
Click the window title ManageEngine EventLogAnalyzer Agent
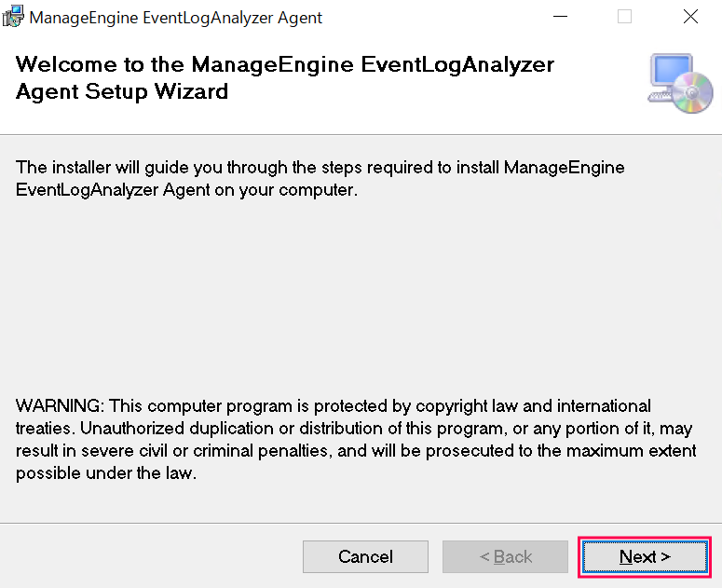pyautogui.click(x=176, y=18)
